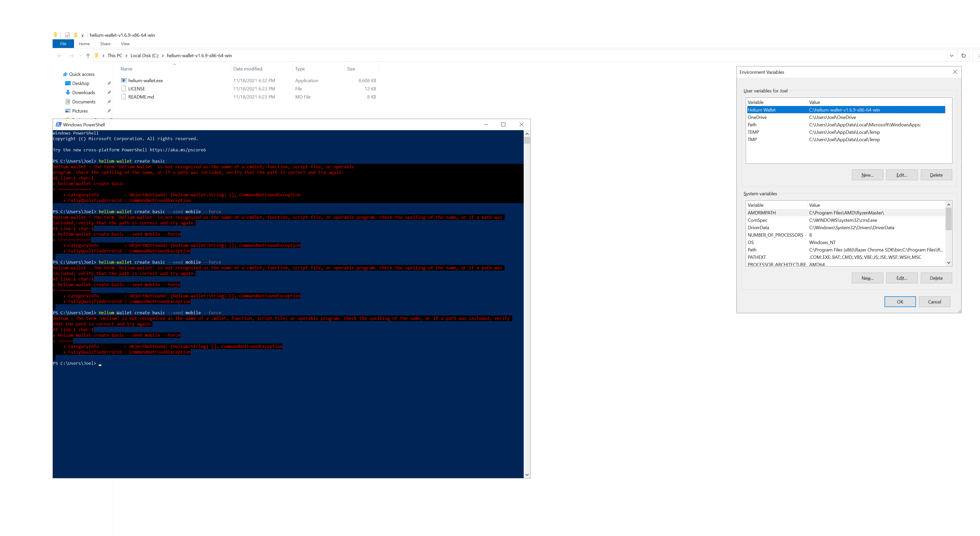Click the back navigation arrow

60,56
